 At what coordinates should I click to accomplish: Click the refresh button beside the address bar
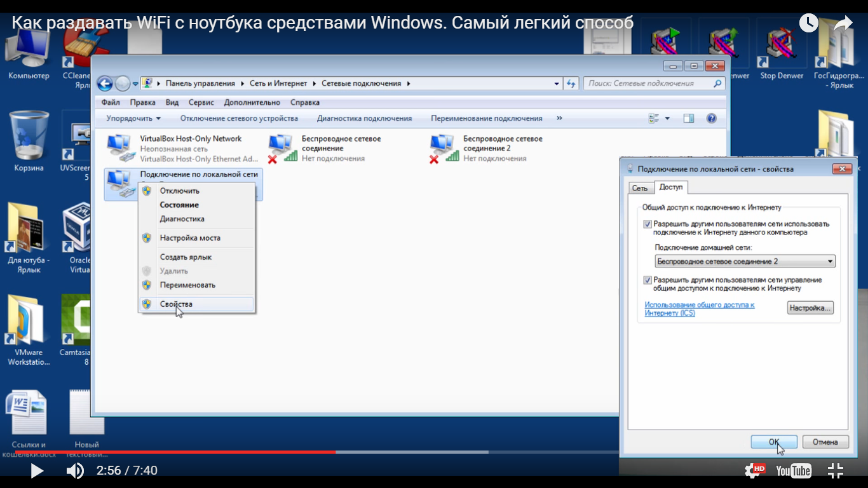(571, 83)
